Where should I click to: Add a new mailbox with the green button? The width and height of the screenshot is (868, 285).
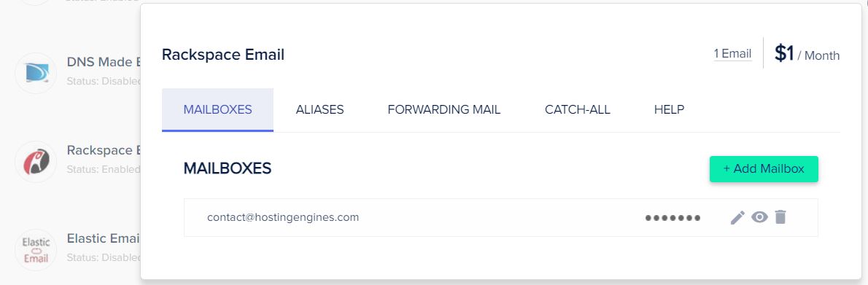click(764, 169)
